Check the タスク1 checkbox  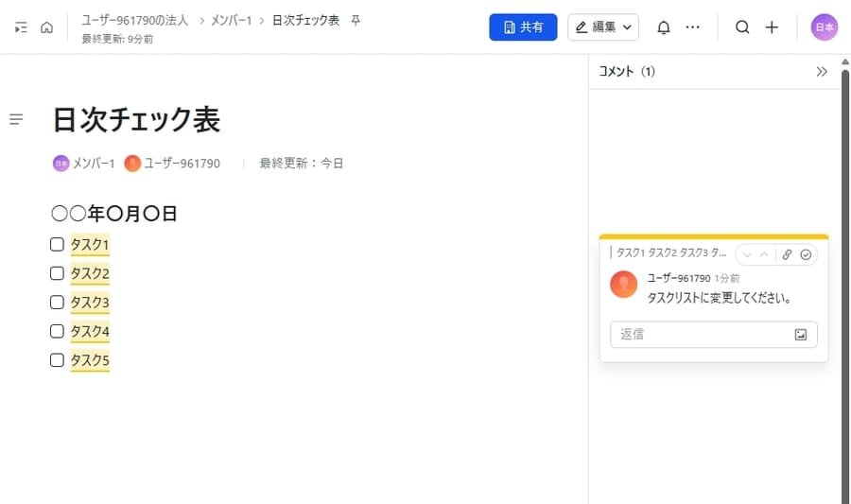coord(57,245)
